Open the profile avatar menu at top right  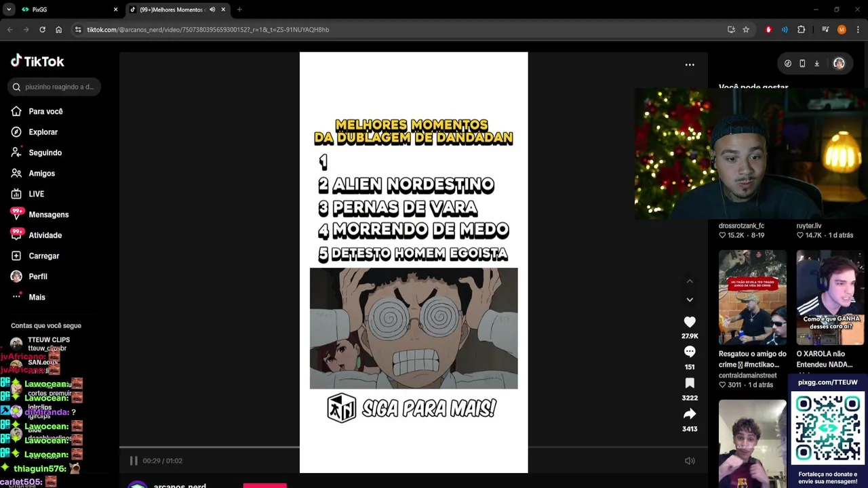(839, 64)
